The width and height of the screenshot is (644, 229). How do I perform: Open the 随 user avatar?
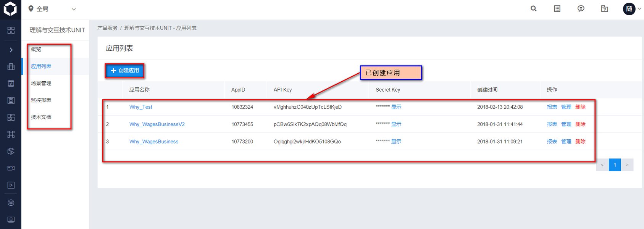pyautogui.click(x=629, y=9)
